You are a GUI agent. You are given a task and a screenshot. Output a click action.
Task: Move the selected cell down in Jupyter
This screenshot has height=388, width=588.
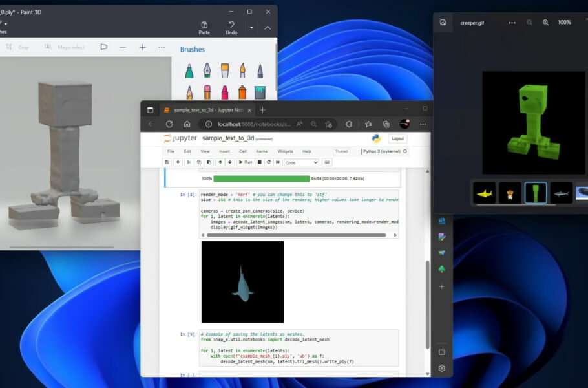click(229, 162)
